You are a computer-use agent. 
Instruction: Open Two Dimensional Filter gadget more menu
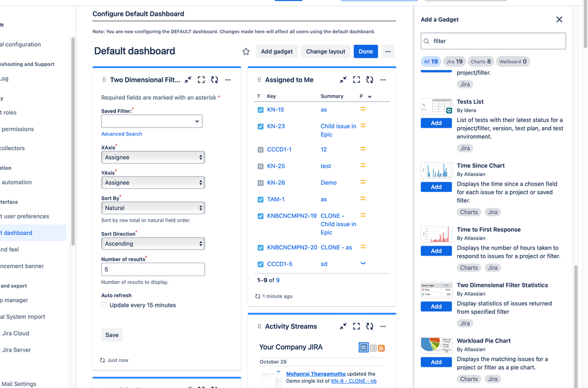[228, 79]
